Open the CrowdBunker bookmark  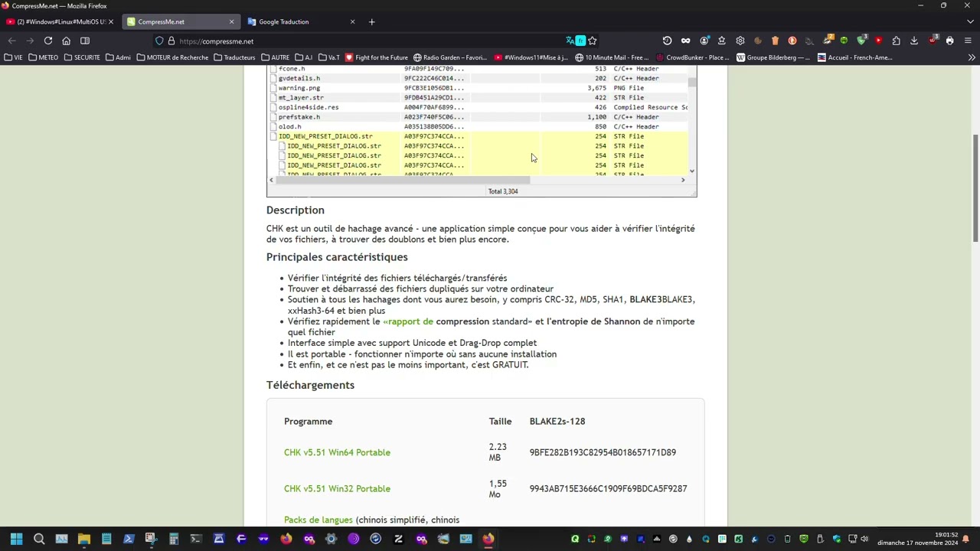tap(693, 57)
